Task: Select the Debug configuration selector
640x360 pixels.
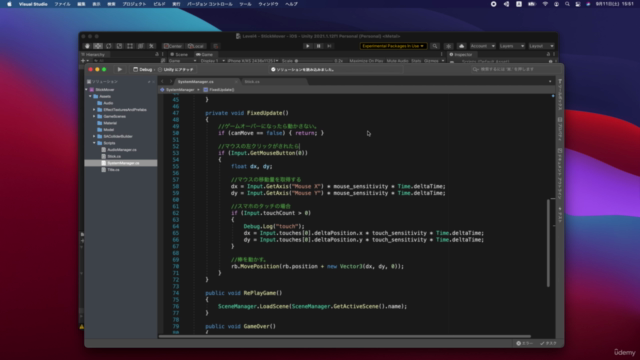Action: click(x=143, y=70)
